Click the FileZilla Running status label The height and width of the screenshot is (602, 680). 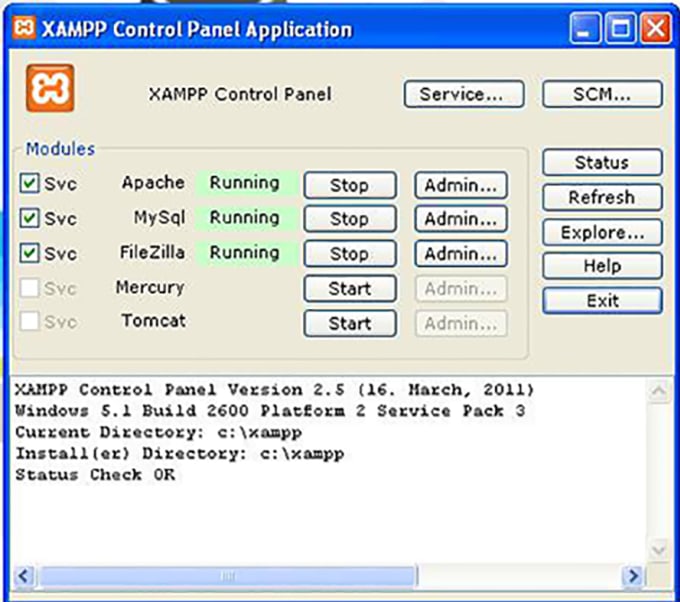click(245, 253)
